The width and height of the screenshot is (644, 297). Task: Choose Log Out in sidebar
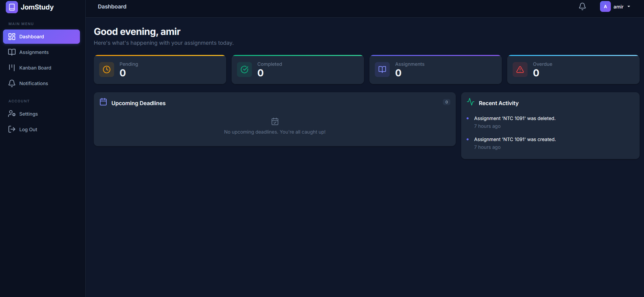click(41, 130)
